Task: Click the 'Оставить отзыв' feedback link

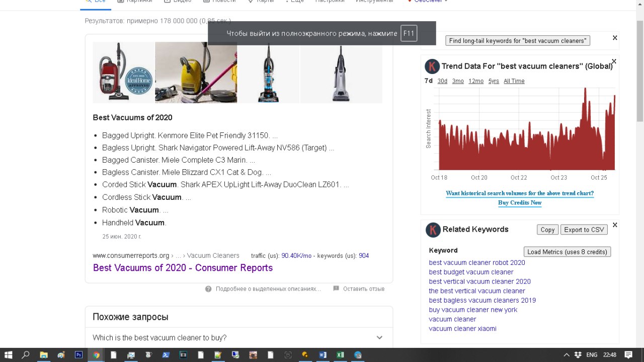Action: [364, 289]
